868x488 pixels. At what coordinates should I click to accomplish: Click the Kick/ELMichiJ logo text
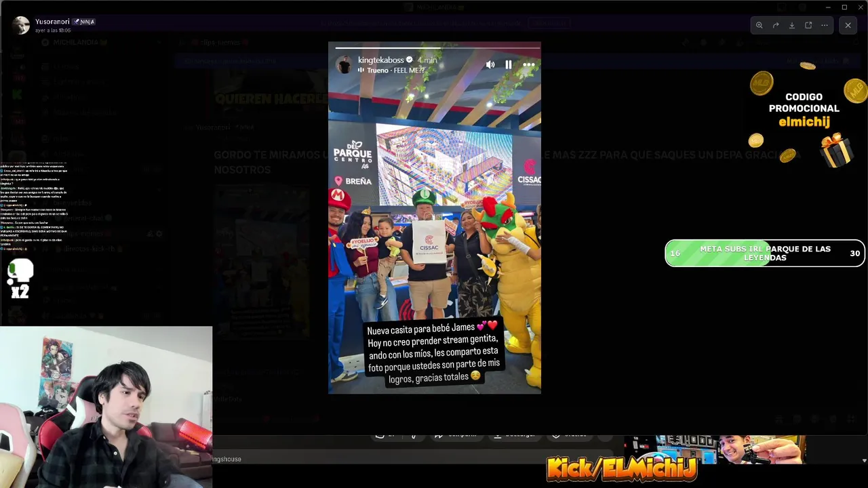621,468
